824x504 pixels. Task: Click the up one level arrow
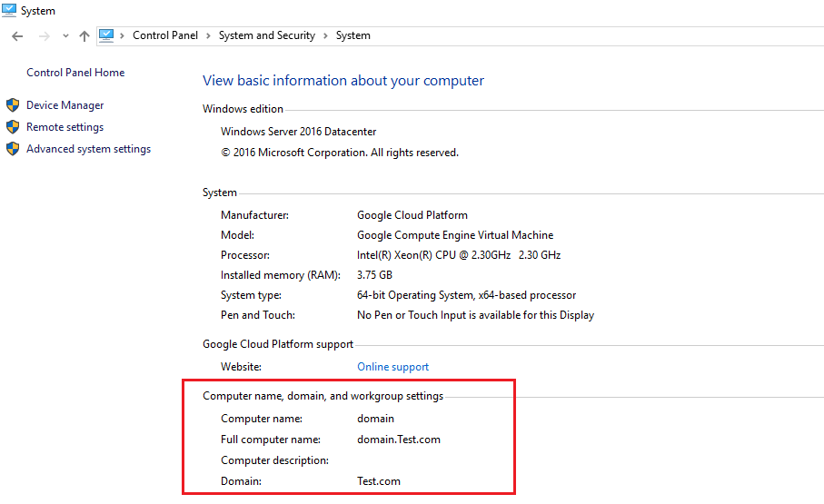[x=84, y=36]
